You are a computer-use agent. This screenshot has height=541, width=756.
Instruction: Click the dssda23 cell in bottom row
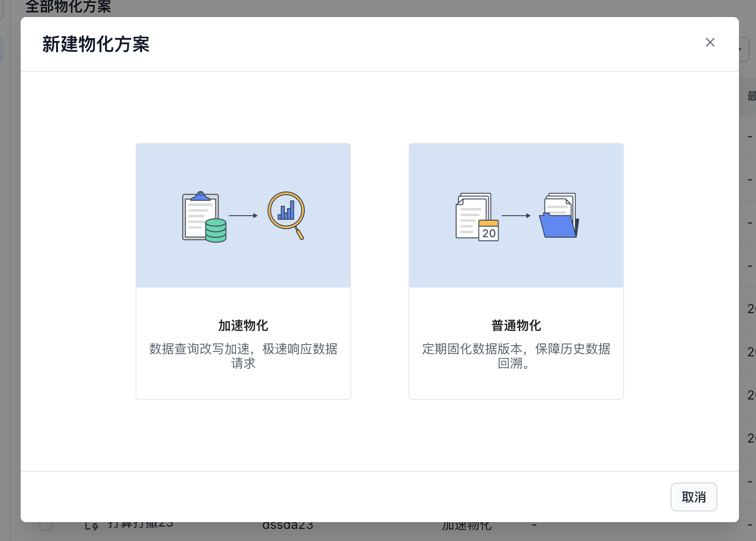pyautogui.click(x=287, y=525)
